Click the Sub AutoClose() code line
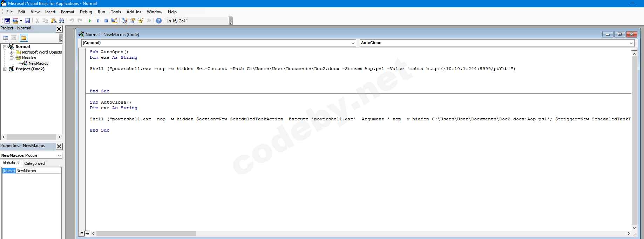This screenshot has width=644, height=239. tap(110, 103)
